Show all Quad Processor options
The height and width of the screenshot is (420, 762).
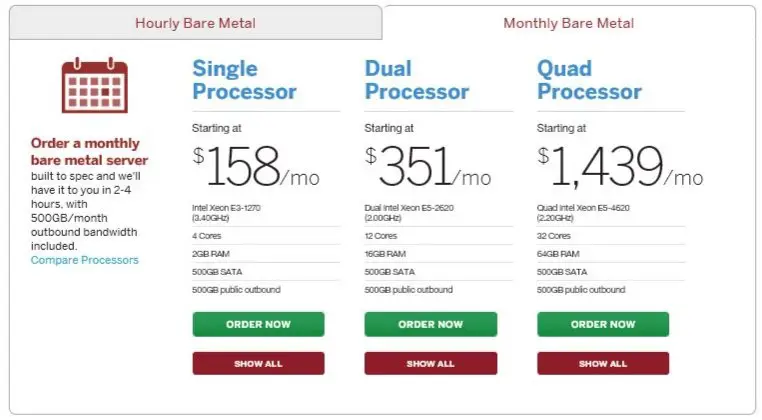[x=603, y=364]
